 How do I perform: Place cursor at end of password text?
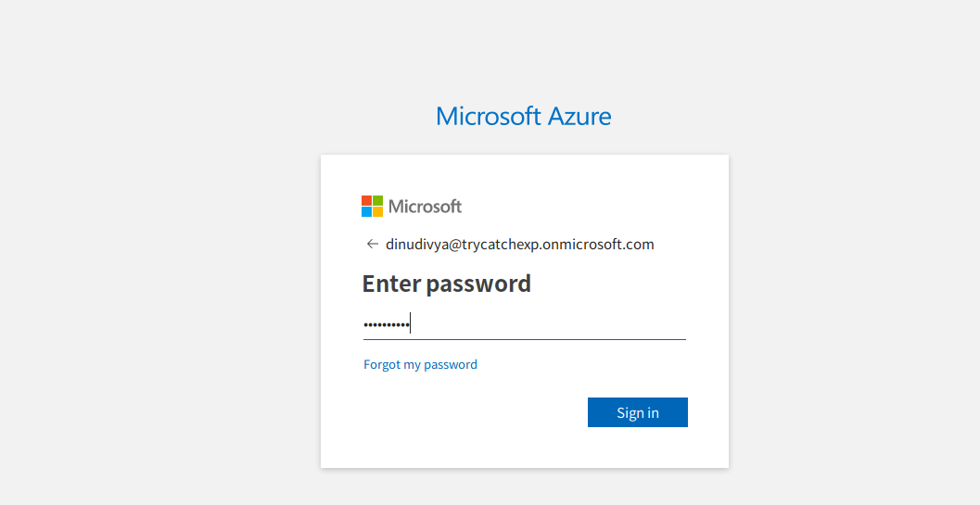pyautogui.click(x=410, y=323)
